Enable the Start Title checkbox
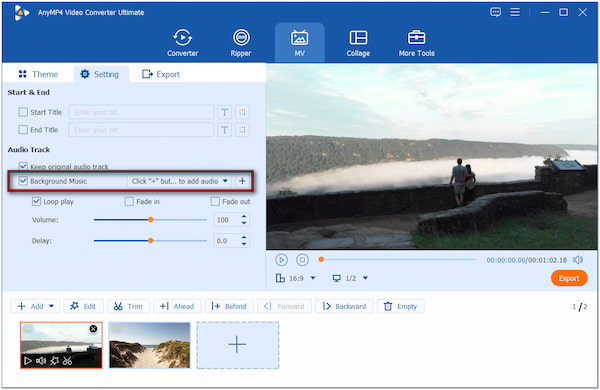This screenshot has width=600, height=390. point(23,112)
